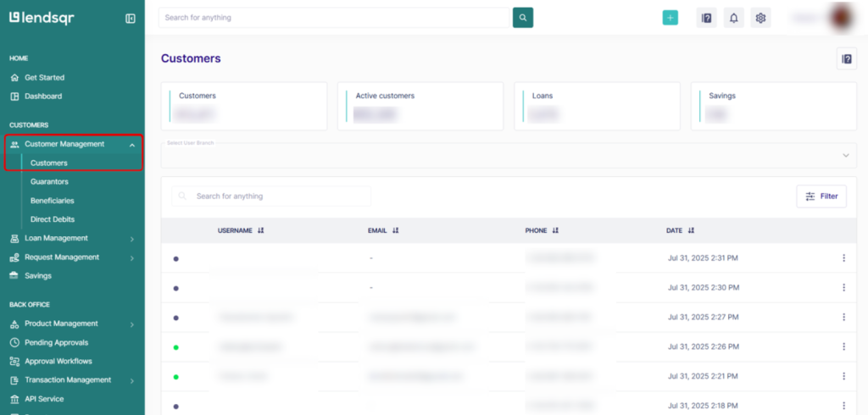Click the Savings icon in sidebar
868x415 pixels.
(x=14, y=275)
